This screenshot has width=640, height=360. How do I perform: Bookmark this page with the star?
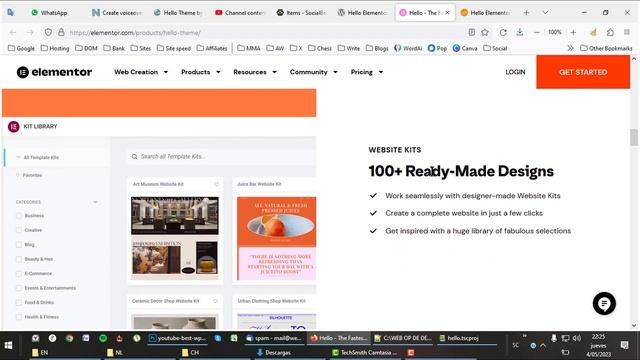click(x=485, y=32)
